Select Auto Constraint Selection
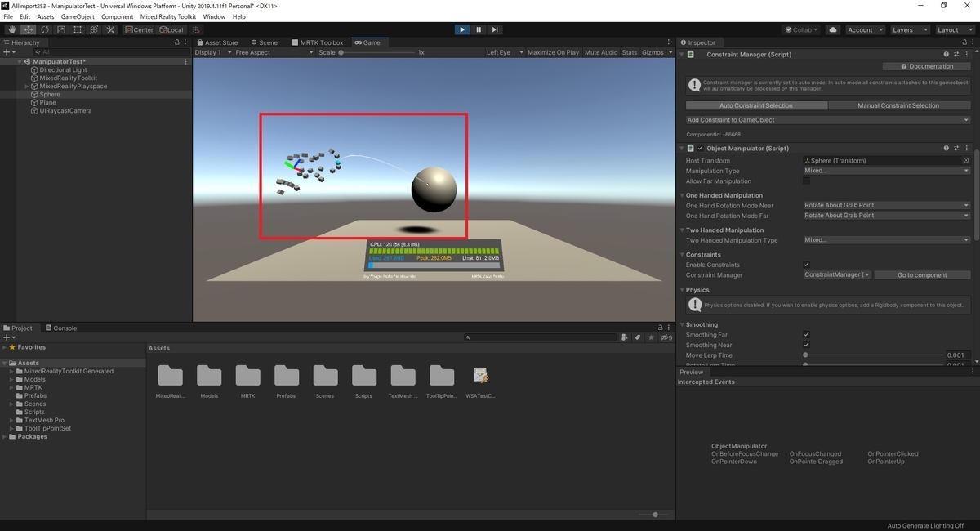 756,105
